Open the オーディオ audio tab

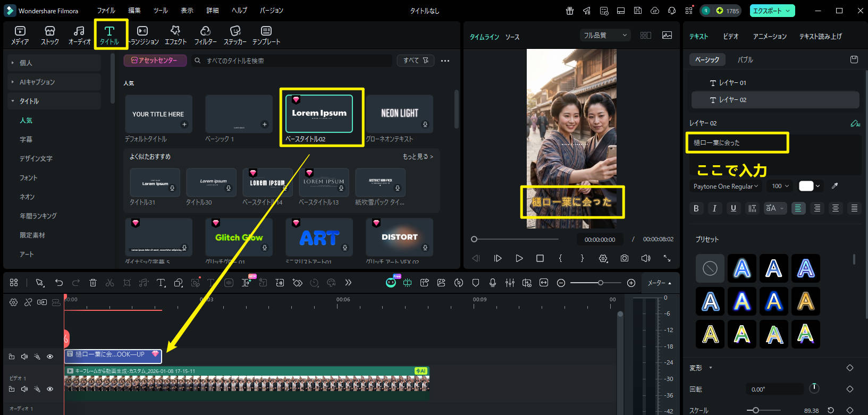(79, 35)
